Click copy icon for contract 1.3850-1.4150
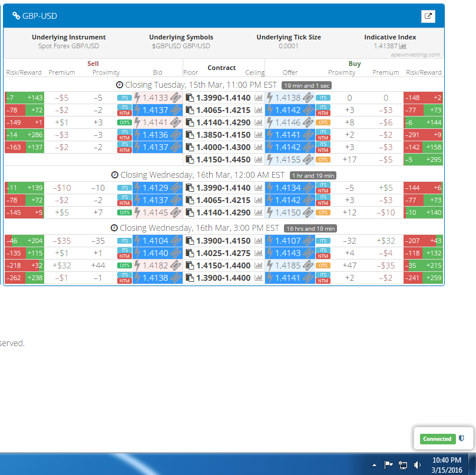 189,135
